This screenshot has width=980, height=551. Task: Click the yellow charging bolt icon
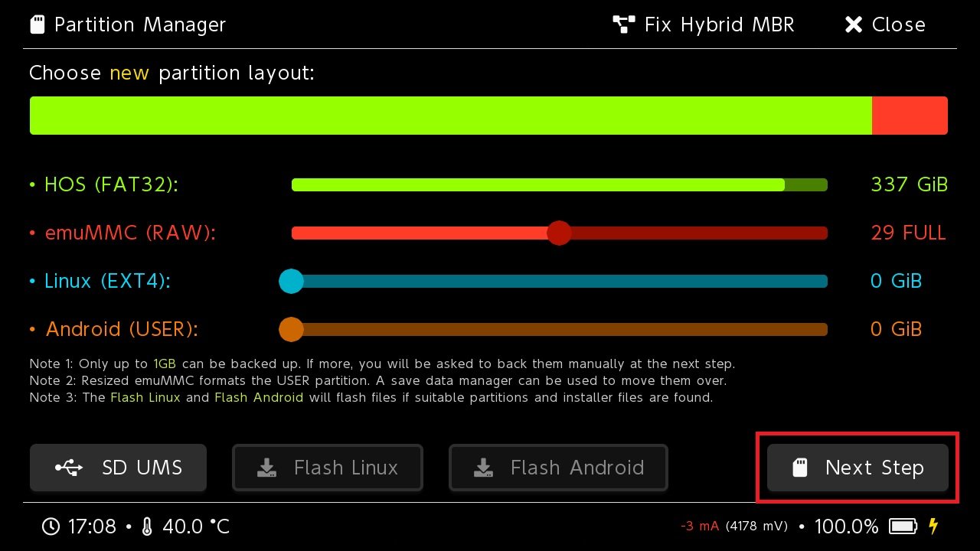coord(933,527)
